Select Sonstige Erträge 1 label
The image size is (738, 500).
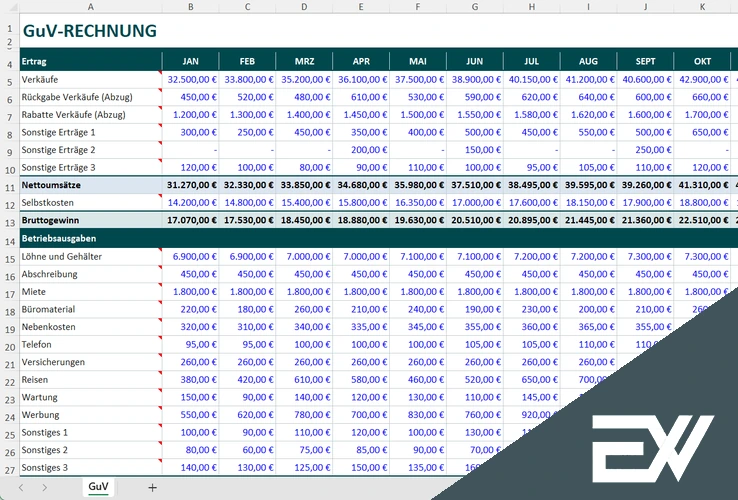point(91,132)
